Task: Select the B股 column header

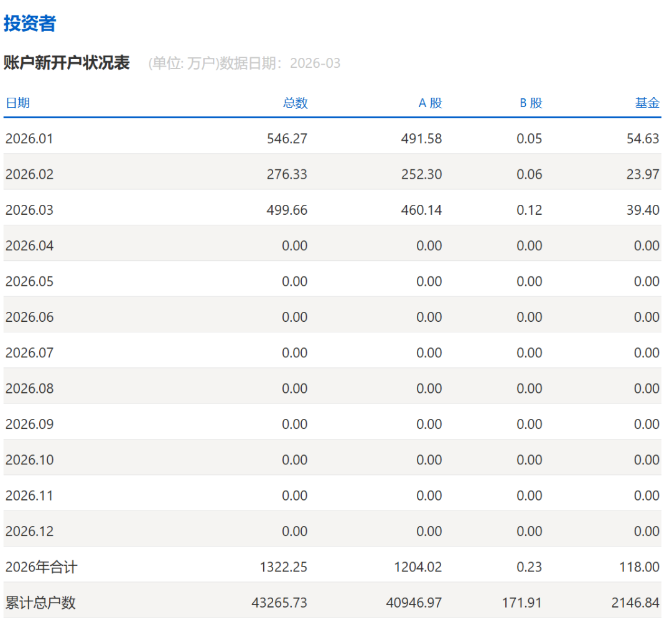Action: (531, 103)
